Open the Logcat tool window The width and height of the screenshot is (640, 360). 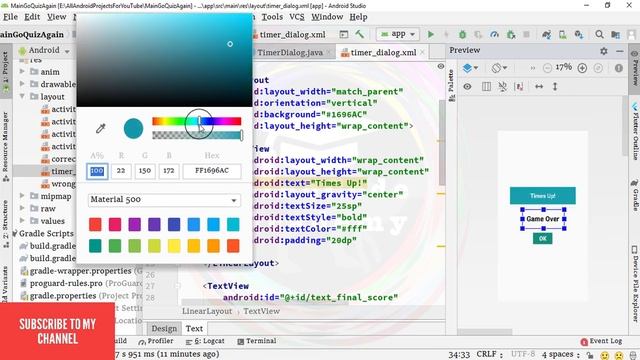tap(205, 341)
